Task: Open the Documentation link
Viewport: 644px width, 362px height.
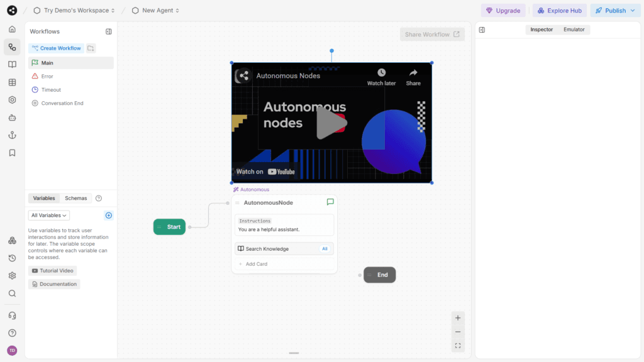Action: pos(54,284)
